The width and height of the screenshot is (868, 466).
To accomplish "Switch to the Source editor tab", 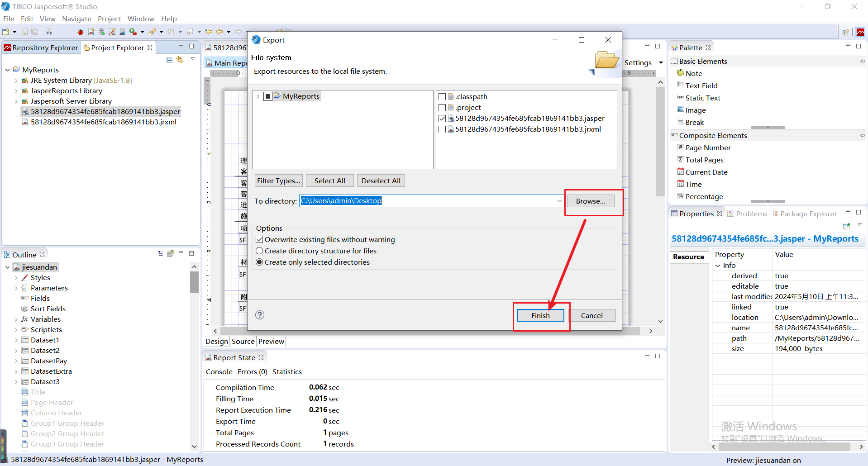I will coord(243,342).
